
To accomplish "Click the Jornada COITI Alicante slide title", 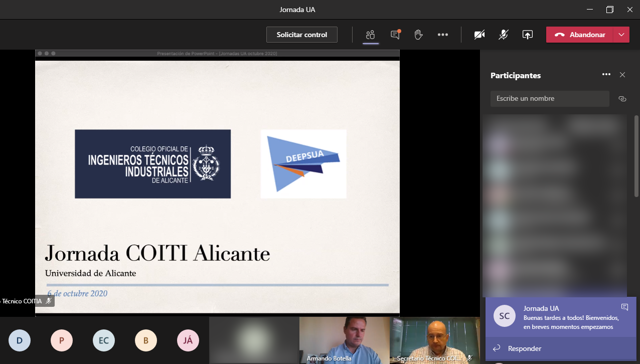I will pos(157,254).
